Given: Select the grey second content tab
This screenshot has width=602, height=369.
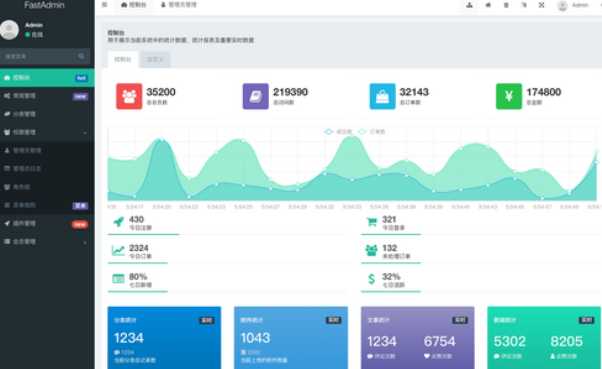Looking at the screenshot, I should [155, 59].
